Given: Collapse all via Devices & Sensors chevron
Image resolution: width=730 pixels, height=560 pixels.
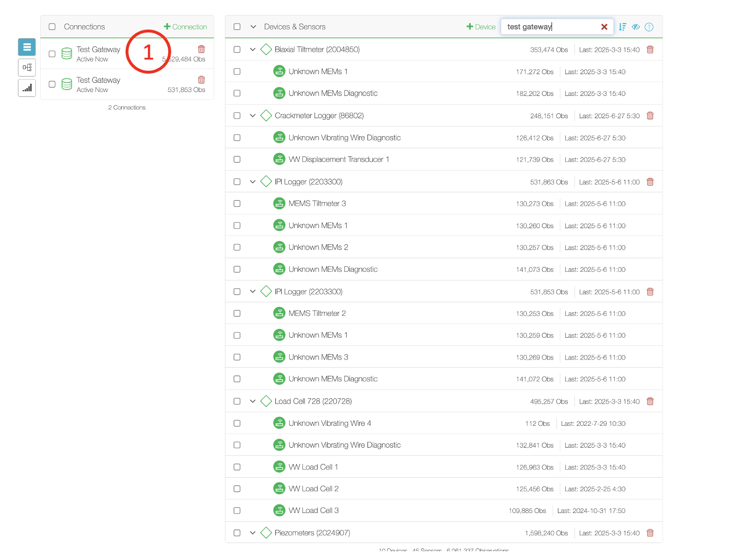Looking at the screenshot, I should tap(253, 27).
